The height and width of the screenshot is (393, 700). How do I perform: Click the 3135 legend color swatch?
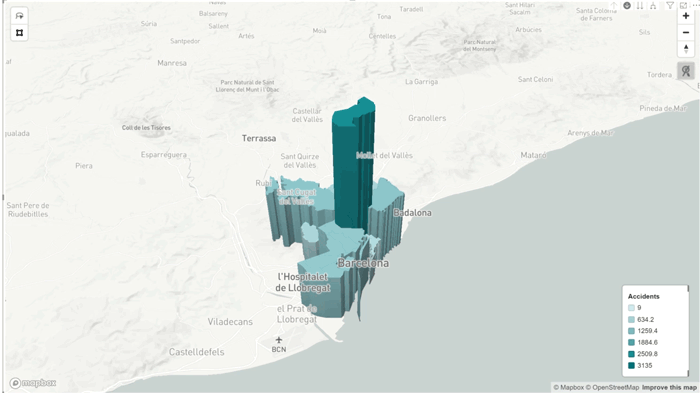click(631, 365)
